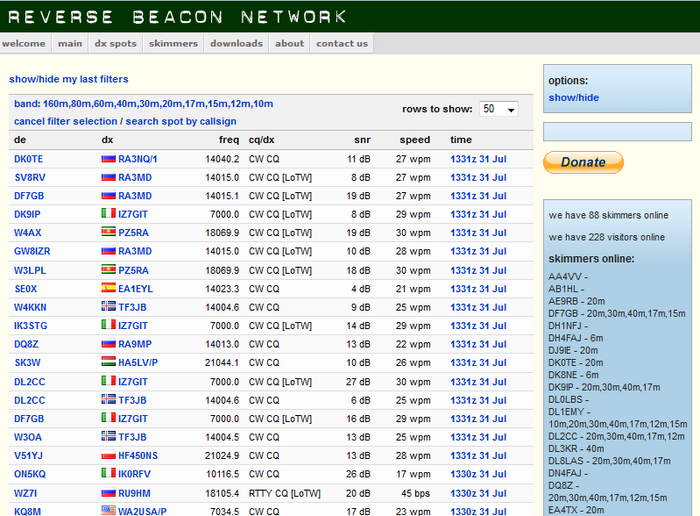Open the rows to show dropdown

(499, 109)
